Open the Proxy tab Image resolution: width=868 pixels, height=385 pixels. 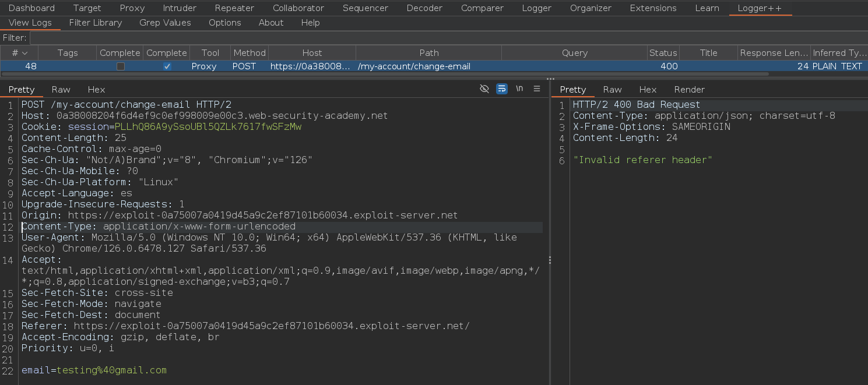click(132, 8)
